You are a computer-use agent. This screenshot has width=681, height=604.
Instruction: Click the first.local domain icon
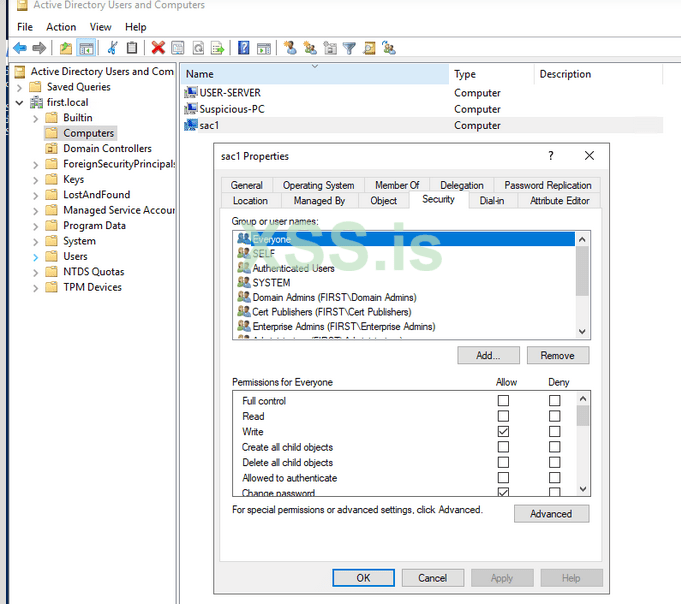coord(36,102)
